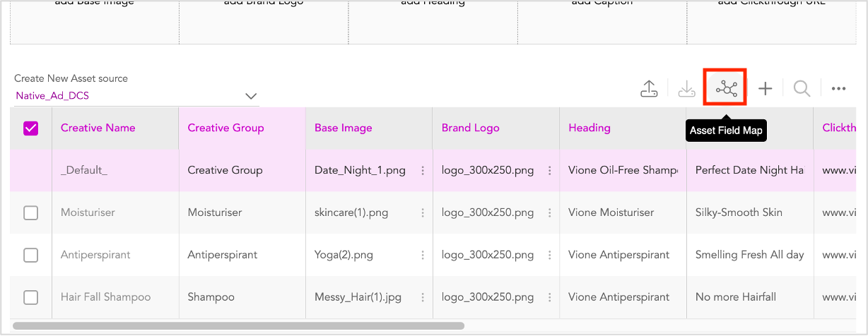
Task: Open search with the magnifier icon
Action: (802, 89)
